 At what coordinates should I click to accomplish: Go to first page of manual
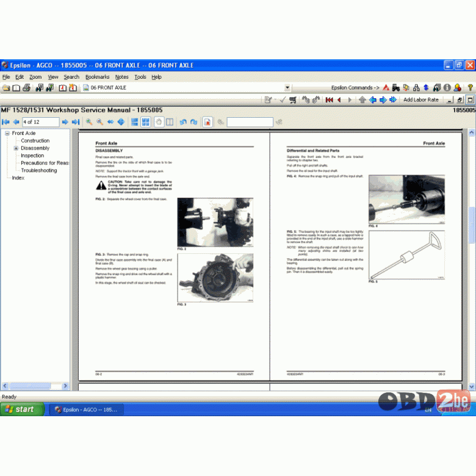tap(5, 122)
